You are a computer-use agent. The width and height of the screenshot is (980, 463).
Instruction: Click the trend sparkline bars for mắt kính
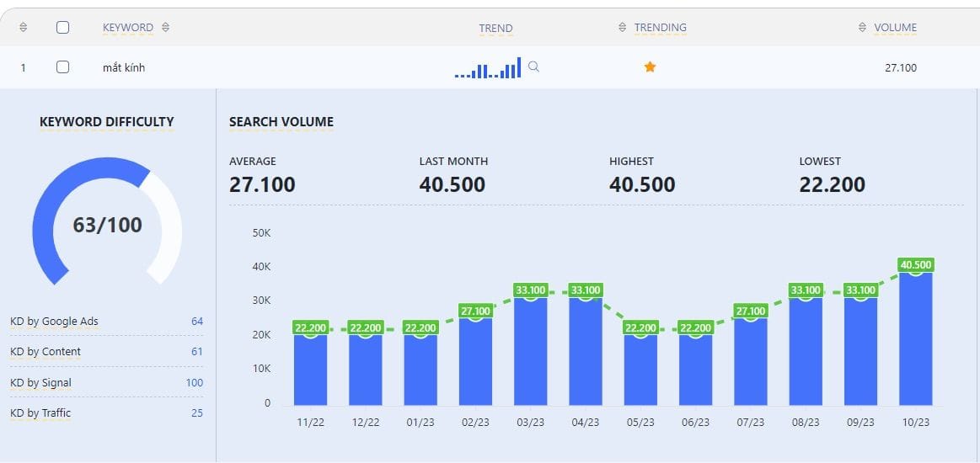point(488,69)
